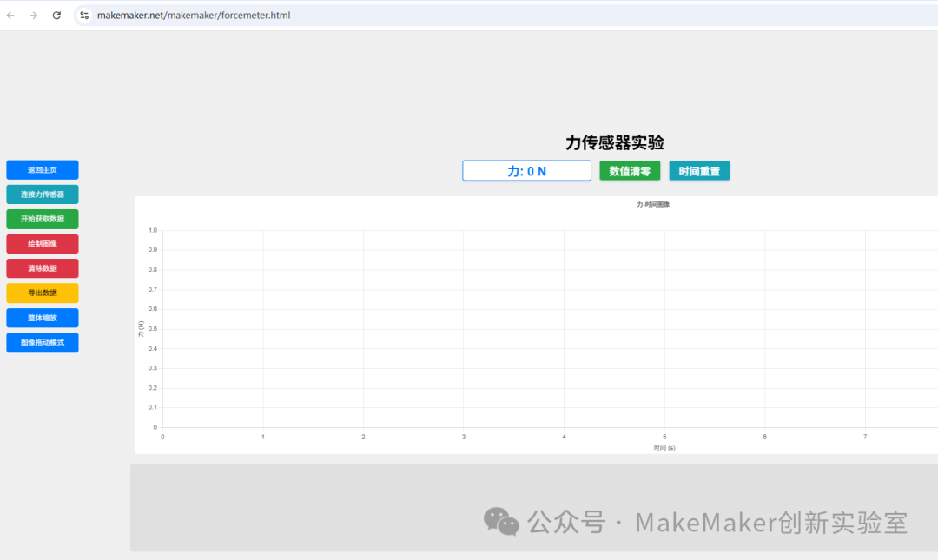This screenshot has height=560, width=938.
Task: Click the gray panel below the chart
Action: (534, 507)
